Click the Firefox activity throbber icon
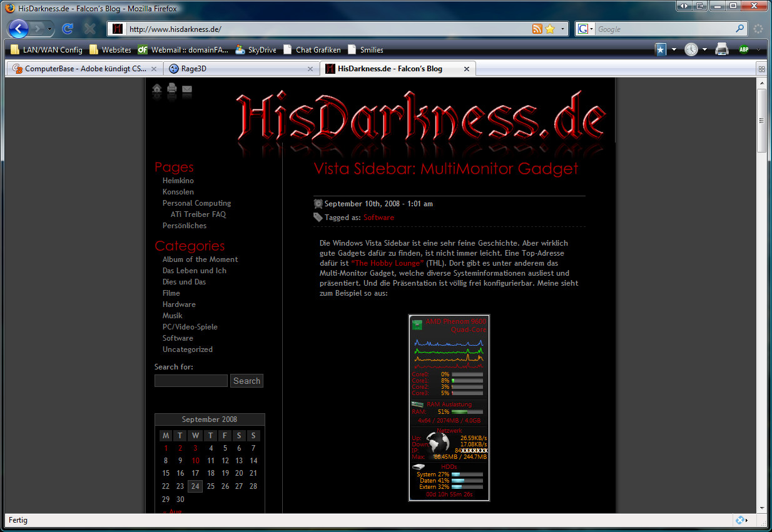The width and height of the screenshot is (772, 532). click(x=758, y=29)
